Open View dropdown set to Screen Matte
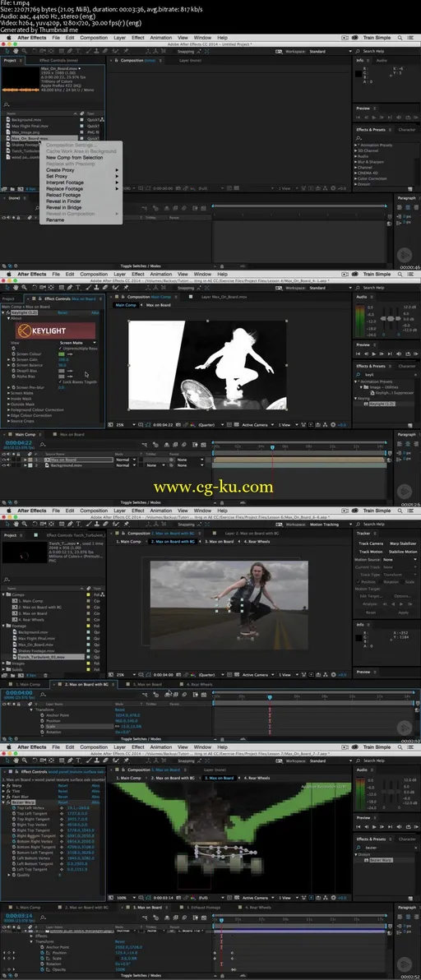The image size is (421, 980). 78,343
